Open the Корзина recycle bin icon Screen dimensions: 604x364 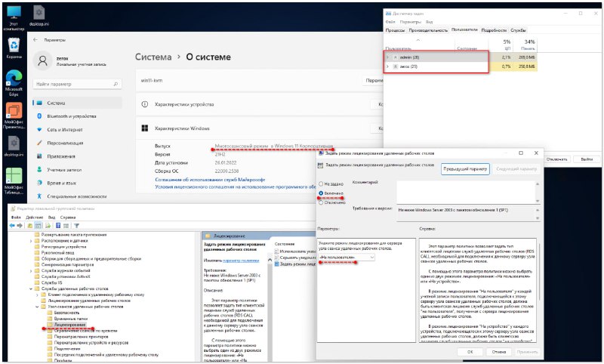click(x=14, y=48)
